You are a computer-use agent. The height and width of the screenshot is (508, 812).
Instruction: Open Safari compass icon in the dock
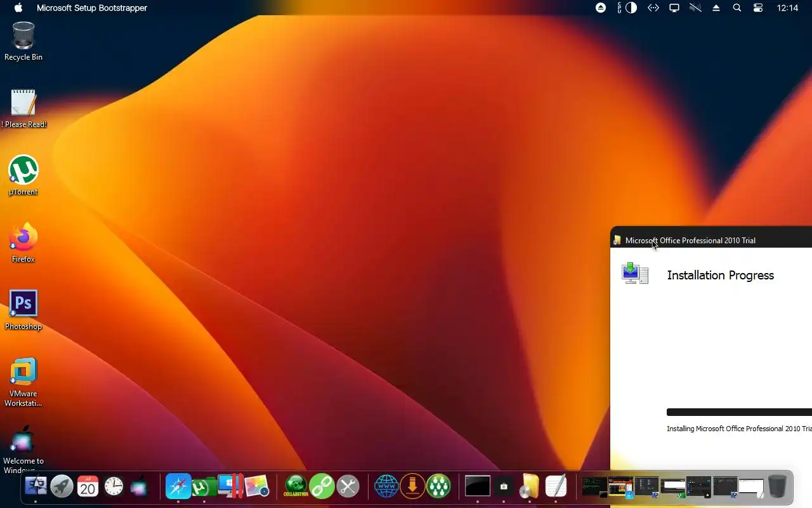pos(178,486)
